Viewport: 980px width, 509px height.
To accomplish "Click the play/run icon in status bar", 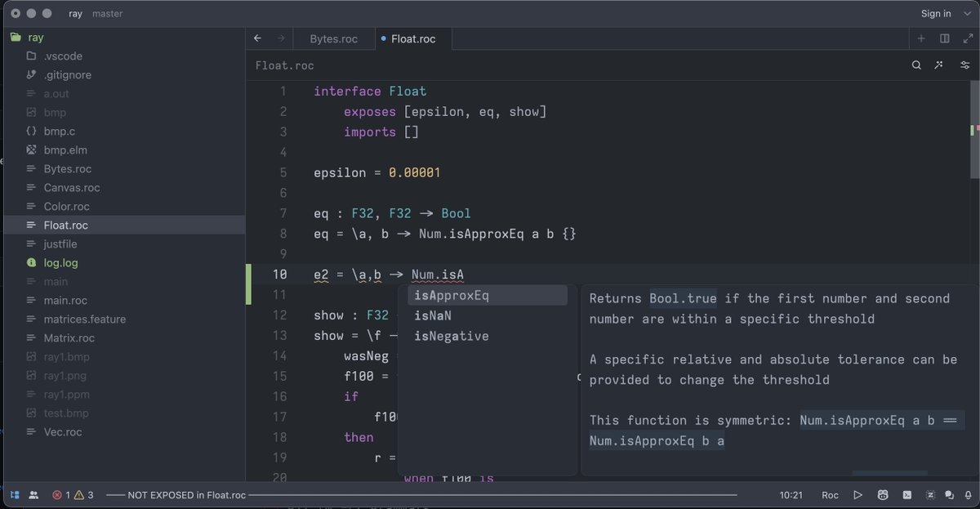I will 857,495.
